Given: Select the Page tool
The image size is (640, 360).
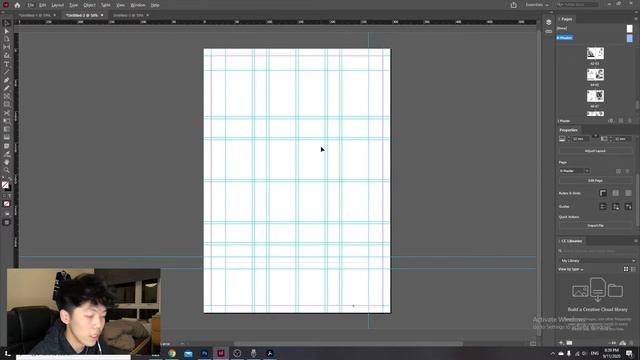Looking at the screenshot, I should point(7,39).
